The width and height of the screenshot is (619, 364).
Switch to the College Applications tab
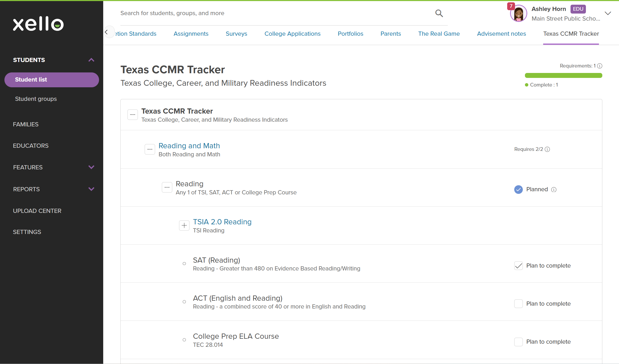tap(292, 34)
